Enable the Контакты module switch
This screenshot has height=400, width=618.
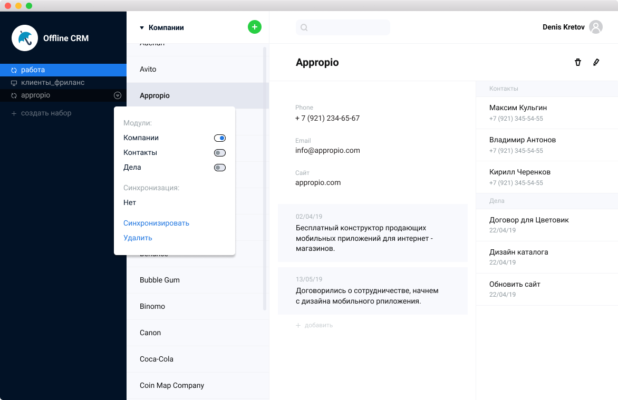point(219,153)
